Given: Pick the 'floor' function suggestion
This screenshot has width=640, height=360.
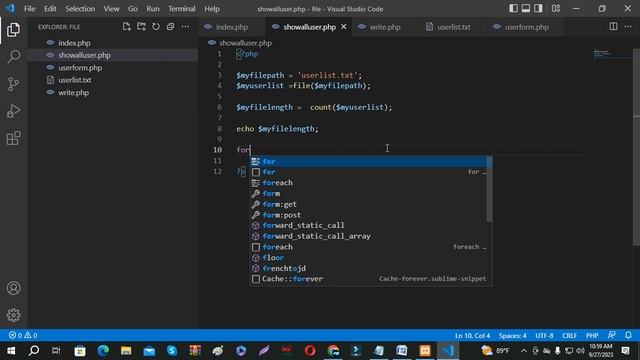Looking at the screenshot, I should 368,258.
